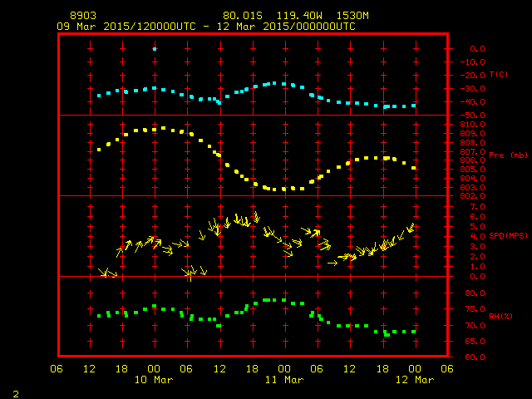Image resolution: width=532 pixels, height=399 pixels.
Task: Click the 2.0 wind speed tick value
Action: tap(477, 257)
